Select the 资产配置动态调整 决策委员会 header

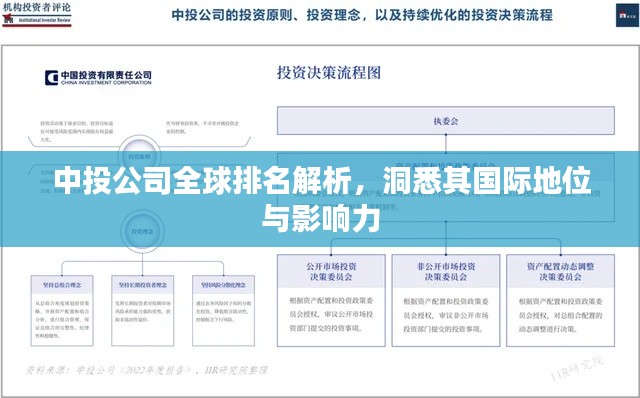[560, 271]
